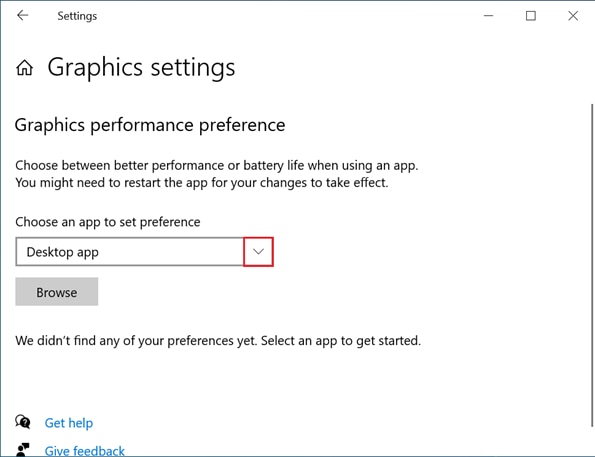Click the Choose an app to set preference label

pyautogui.click(x=108, y=222)
